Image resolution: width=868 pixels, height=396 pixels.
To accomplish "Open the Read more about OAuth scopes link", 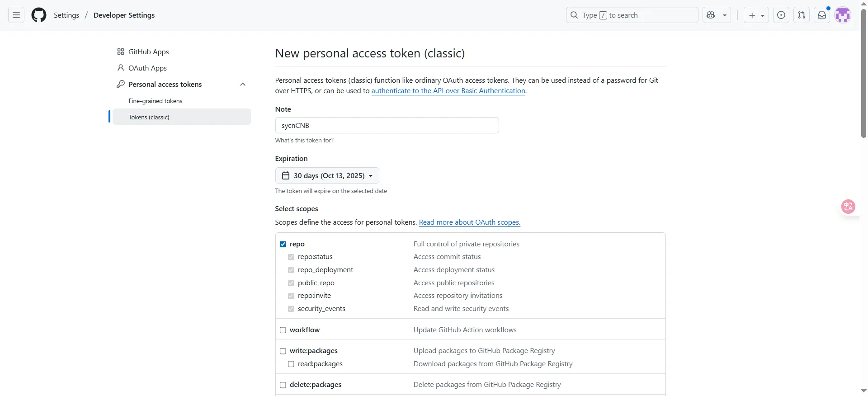I will [469, 222].
